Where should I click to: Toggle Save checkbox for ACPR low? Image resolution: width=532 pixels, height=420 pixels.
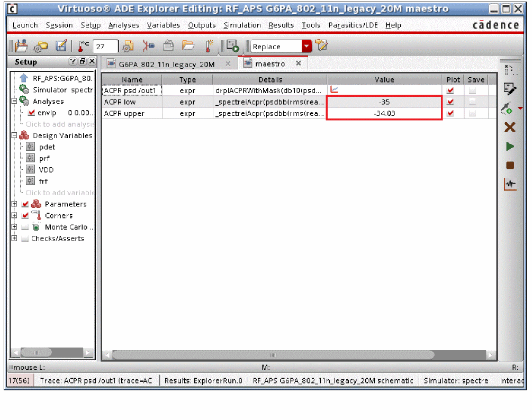(x=472, y=102)
